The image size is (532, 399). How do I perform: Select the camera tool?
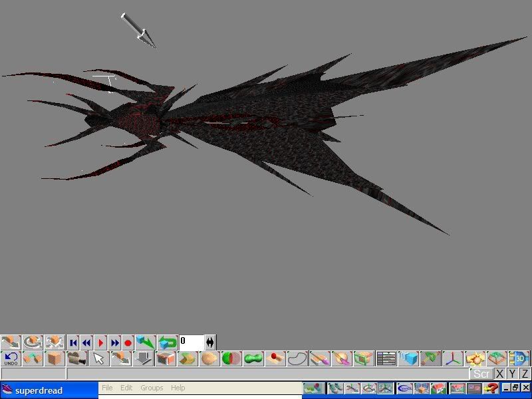(76, 358)
